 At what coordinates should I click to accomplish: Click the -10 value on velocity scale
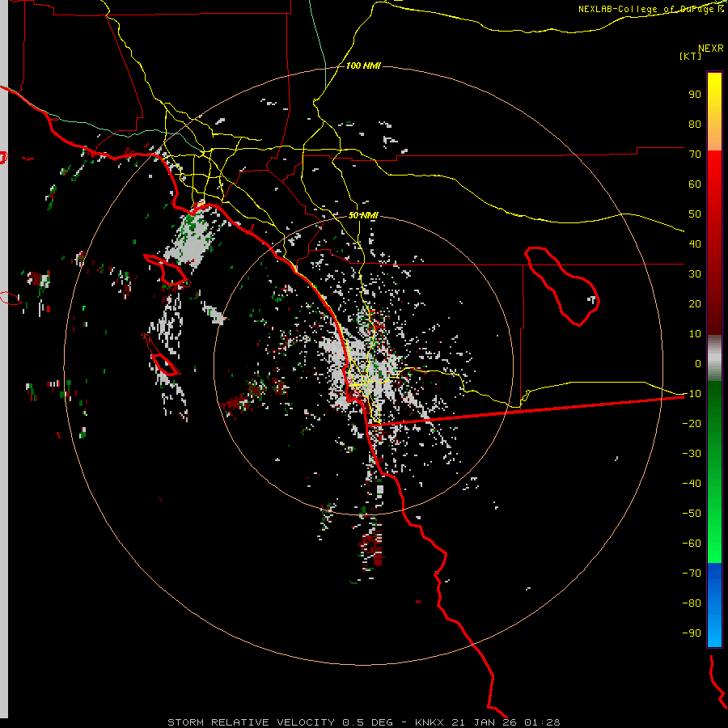(692, 394)
